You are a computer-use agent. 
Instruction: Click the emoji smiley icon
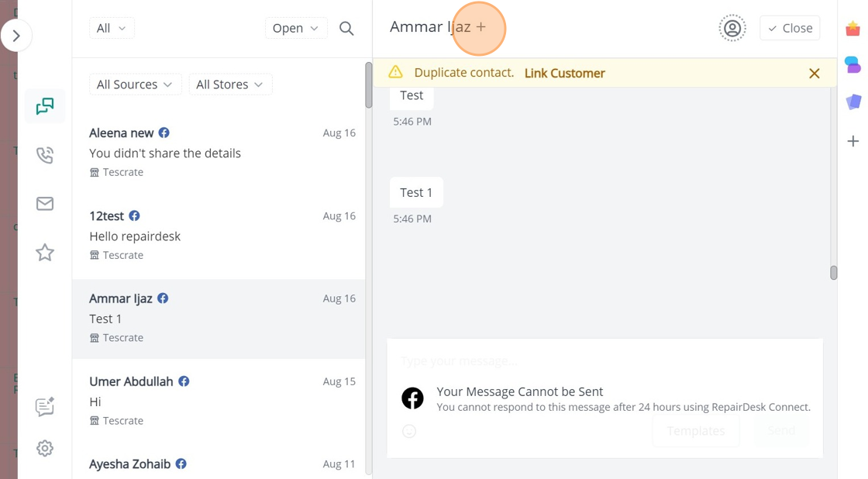[409, 431]
